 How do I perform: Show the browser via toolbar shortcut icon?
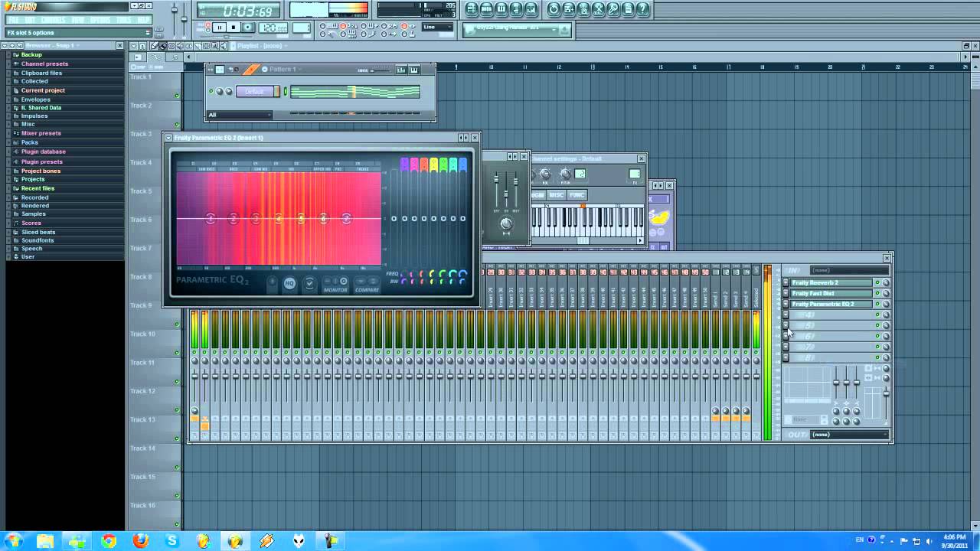(516, 9)
